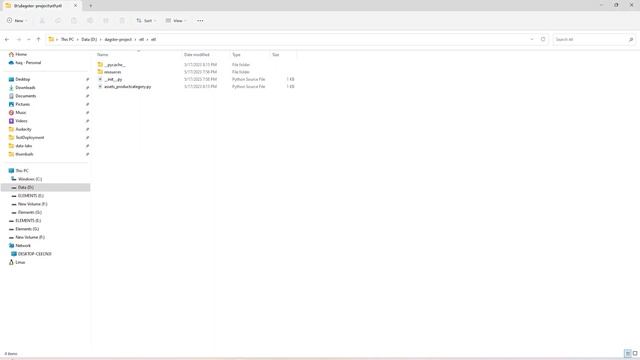Go back with the Back arrow
The image size is (640, 360).
[7, 40]
